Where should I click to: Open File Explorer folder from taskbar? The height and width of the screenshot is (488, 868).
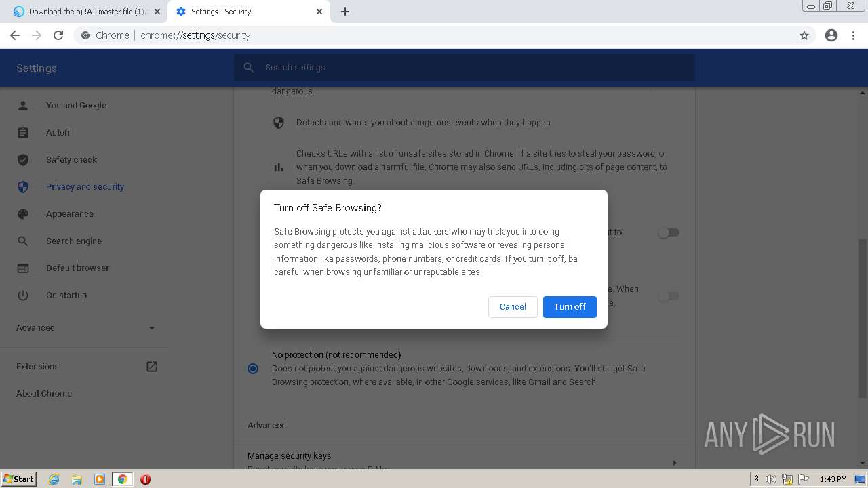pyautogui.click(x=77, y=479)
